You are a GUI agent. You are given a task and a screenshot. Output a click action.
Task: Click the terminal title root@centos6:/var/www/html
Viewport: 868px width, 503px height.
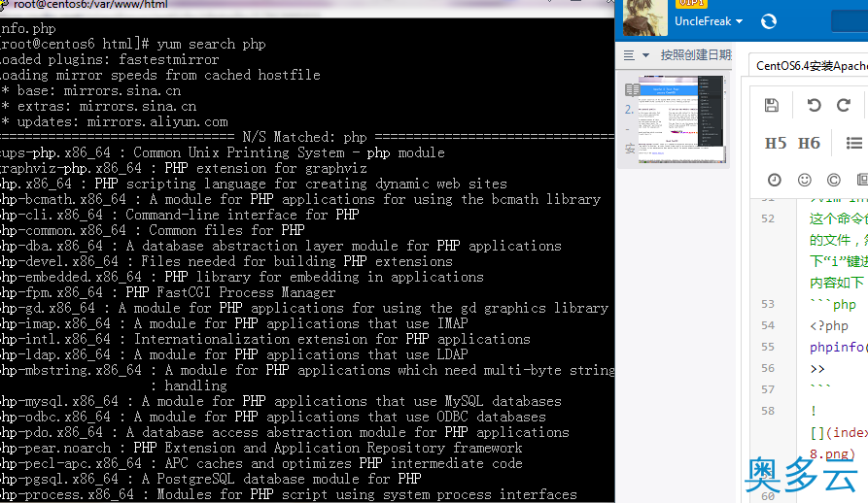click(x=90, y=5)
